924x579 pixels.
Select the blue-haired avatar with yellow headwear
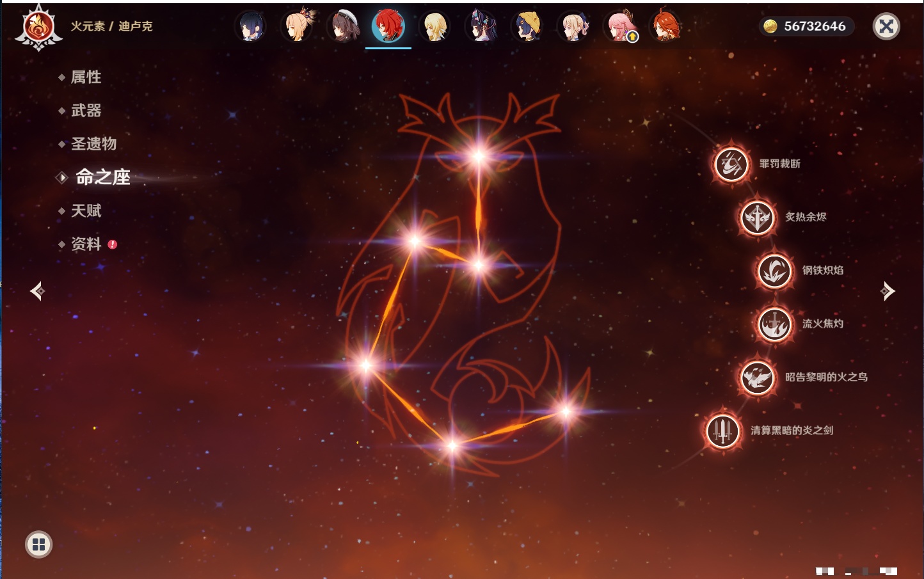pos(527,26)
